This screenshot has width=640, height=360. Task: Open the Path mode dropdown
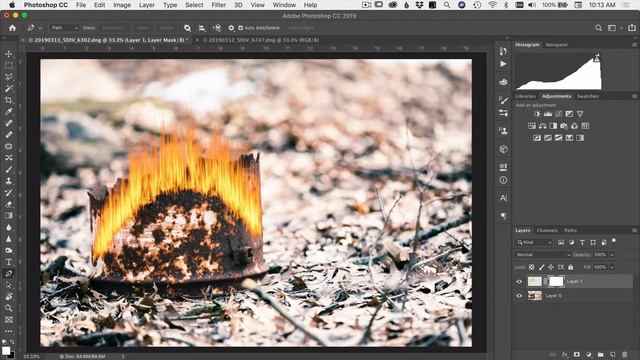coord(64,28)
